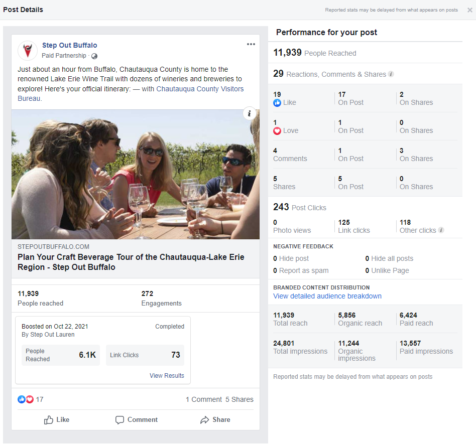The height and width of the screenshot is (448, 476).
Task: Click the Completed boost status
Action: 170,327
